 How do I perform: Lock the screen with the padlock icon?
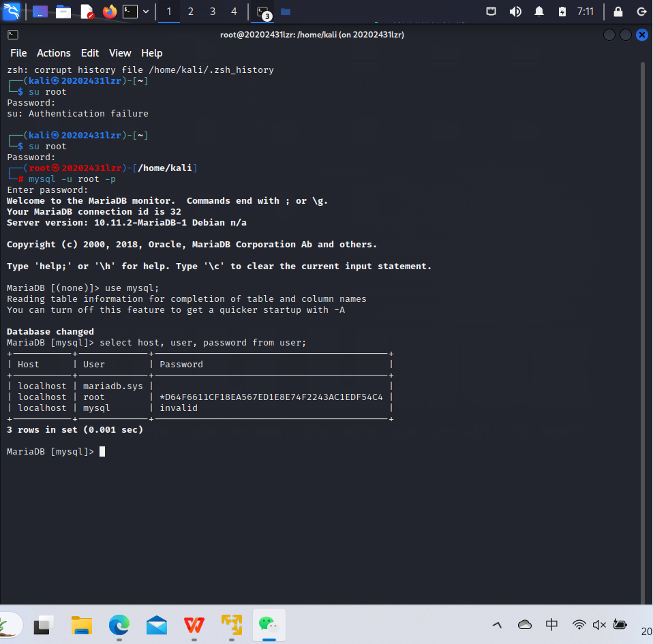point(618,12)
